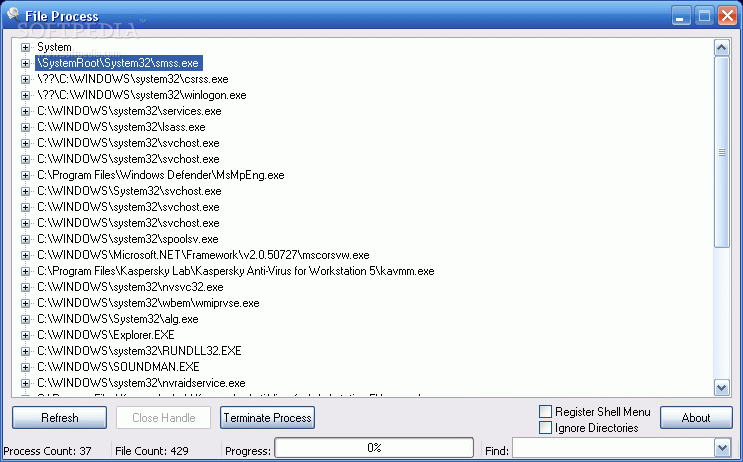This screenshot has width=743, height=462.
Task: Expand the winlogon.exe process node
Action: point(25,95)
